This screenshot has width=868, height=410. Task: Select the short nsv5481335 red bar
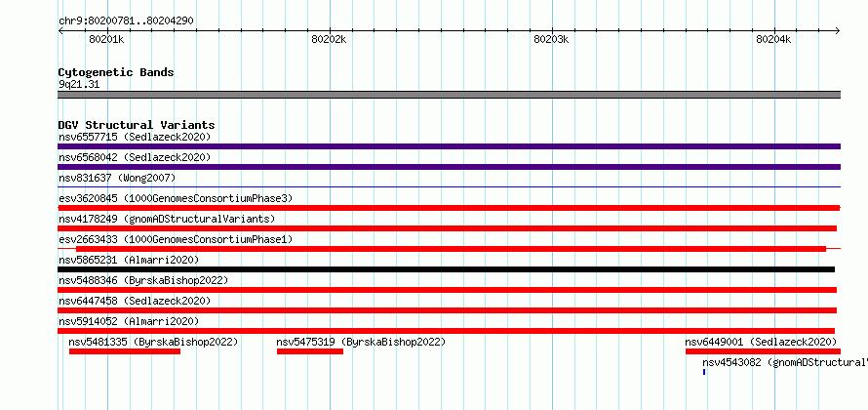(x=125, y=351)
